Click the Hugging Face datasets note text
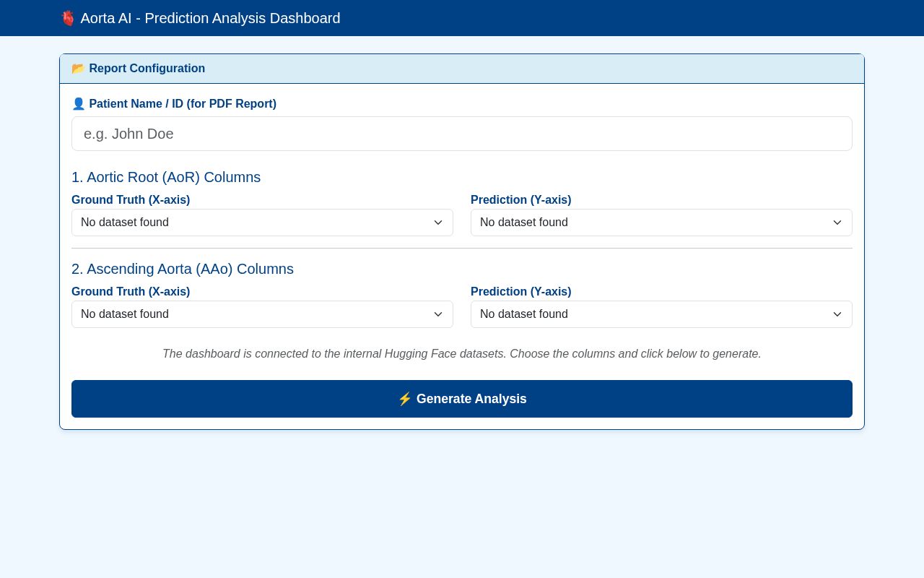This screenshot has width=924, height=578. pyautogui.click(x=462, y=354)
